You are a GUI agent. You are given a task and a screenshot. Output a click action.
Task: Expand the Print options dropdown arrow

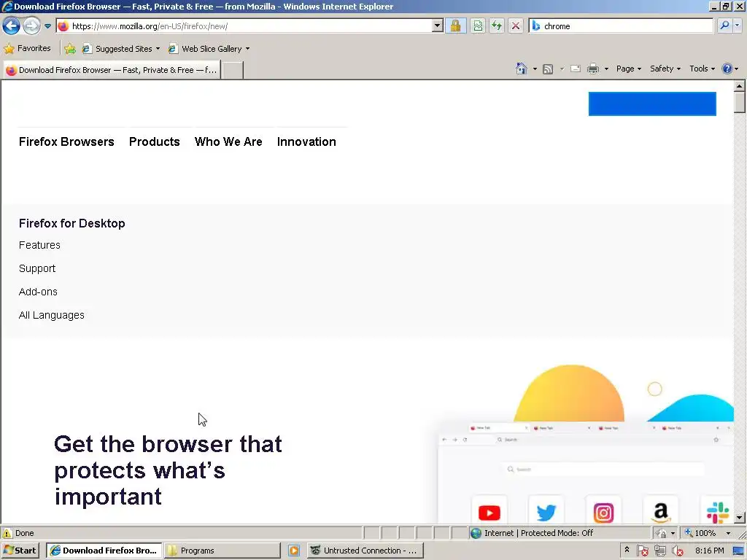(x=606, y=69)
